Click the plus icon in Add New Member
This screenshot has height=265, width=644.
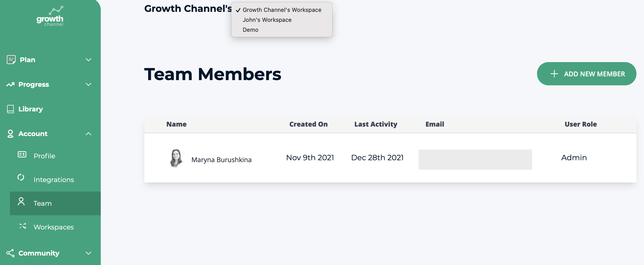[x=554, y=74]
